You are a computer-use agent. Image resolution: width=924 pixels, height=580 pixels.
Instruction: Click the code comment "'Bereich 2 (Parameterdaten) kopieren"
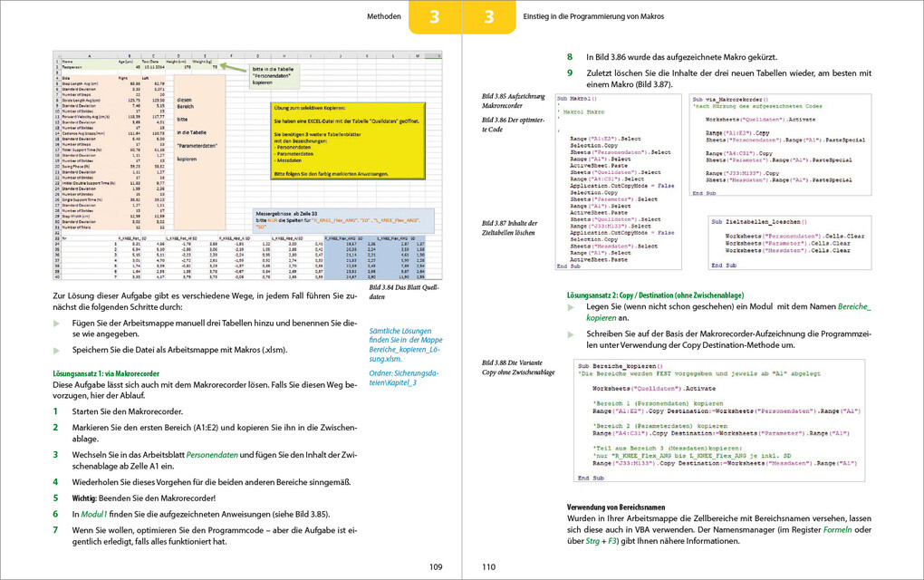pyautogui.click(x=660, y=426)
